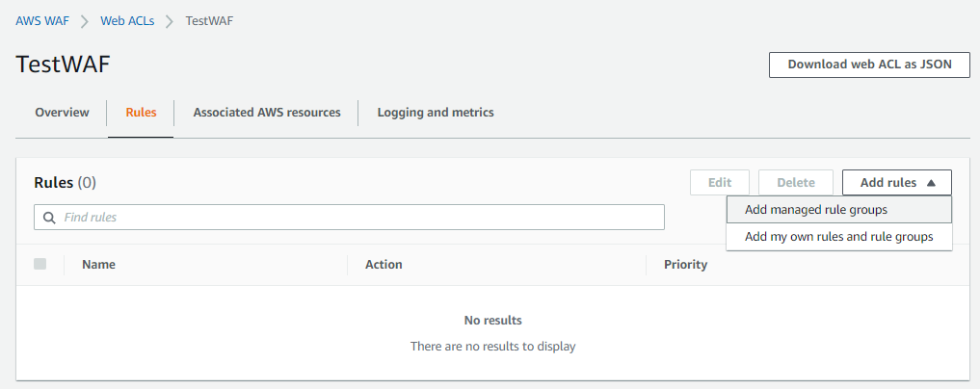Open the AWS WAF breadcrumb link
Viewport: 980px width, 389px height.
41,20
